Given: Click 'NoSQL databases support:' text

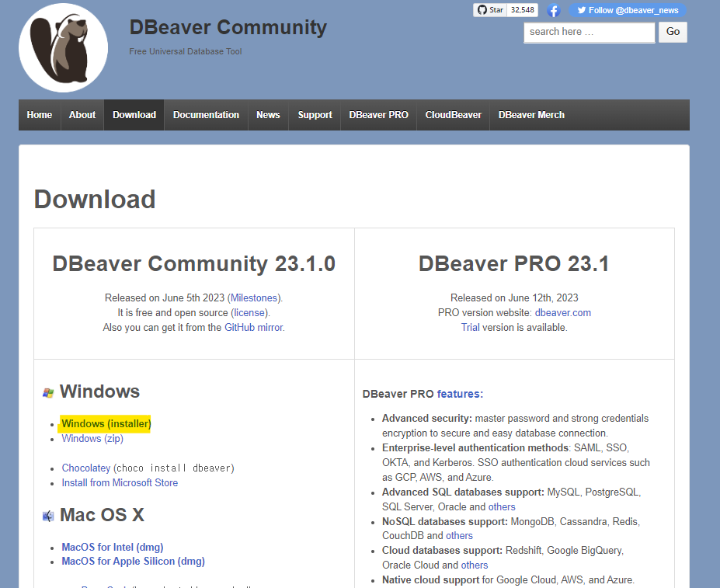Looking at the screenshot, I should [445, 522].
